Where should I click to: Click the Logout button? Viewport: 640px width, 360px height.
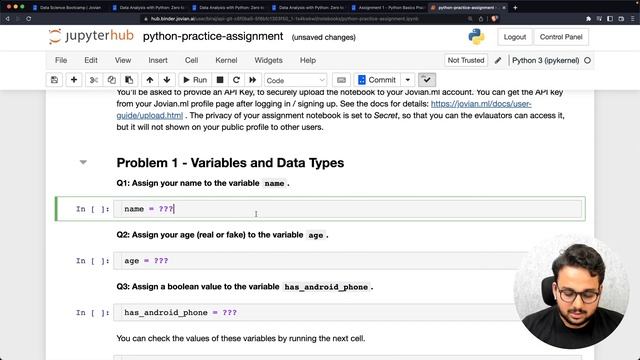pyautogui.click(x=515, y=37)
